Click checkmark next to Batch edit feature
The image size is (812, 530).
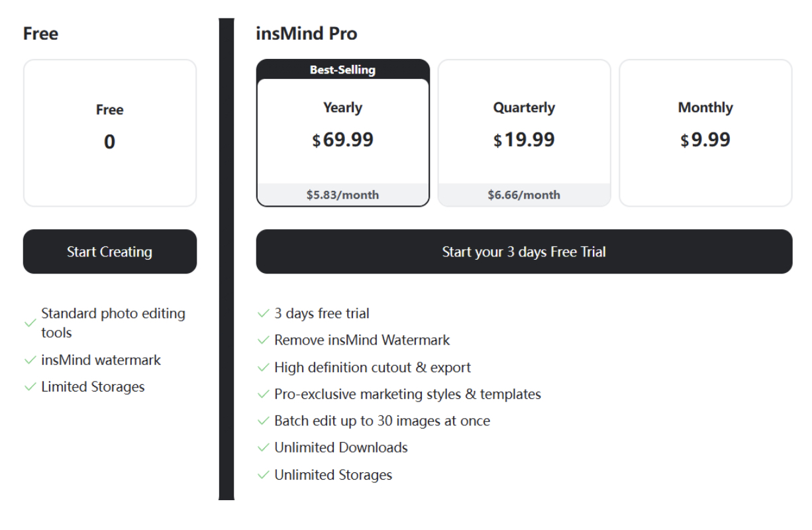click(264, 421)
